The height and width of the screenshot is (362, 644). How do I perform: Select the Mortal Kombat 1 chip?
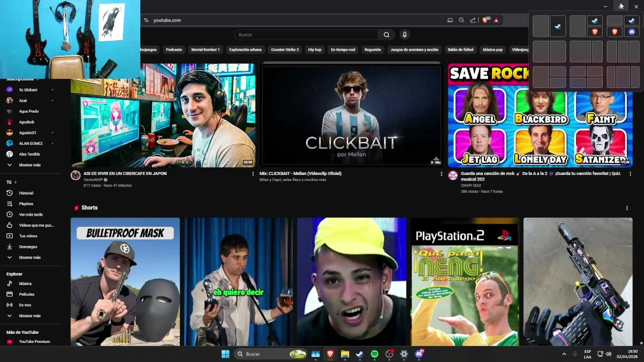pyautogui.click(x=205, y=50)
